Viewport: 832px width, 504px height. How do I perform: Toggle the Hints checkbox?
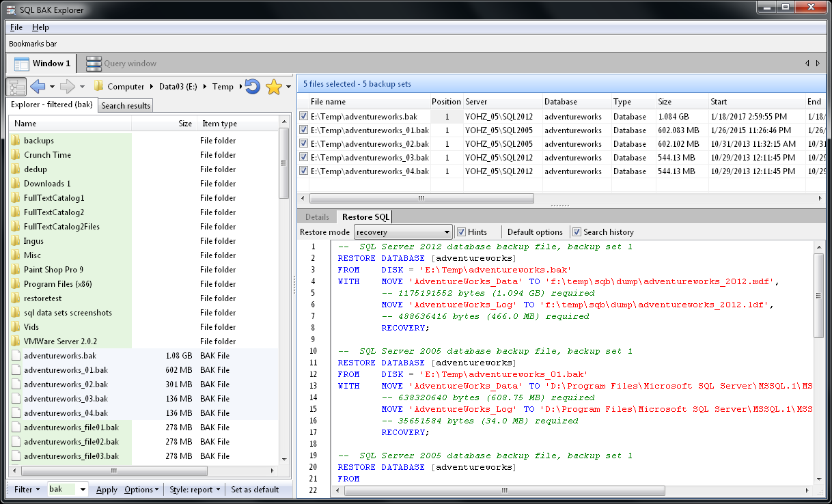click(462, 232)
